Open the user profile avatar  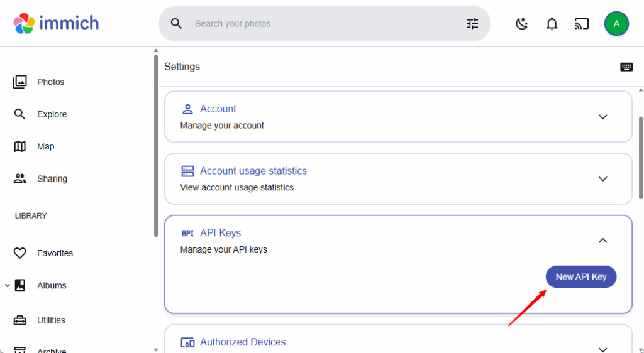point(616,24)
